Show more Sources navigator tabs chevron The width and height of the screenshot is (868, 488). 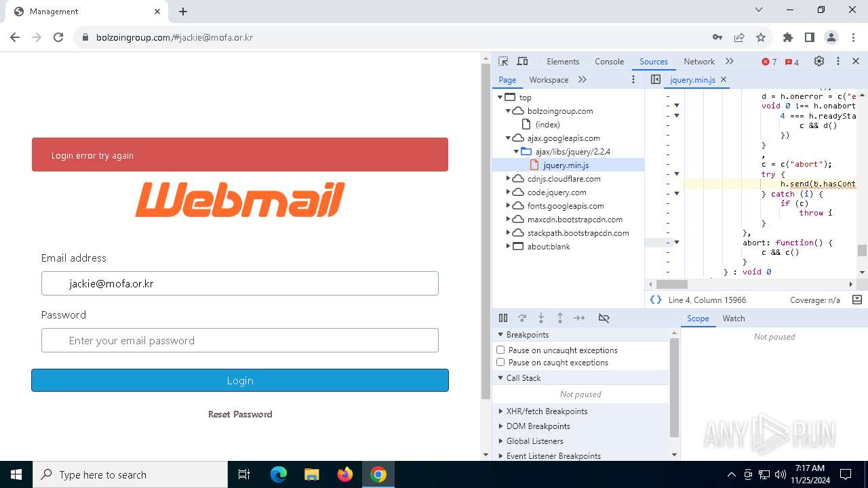(583, 79)
